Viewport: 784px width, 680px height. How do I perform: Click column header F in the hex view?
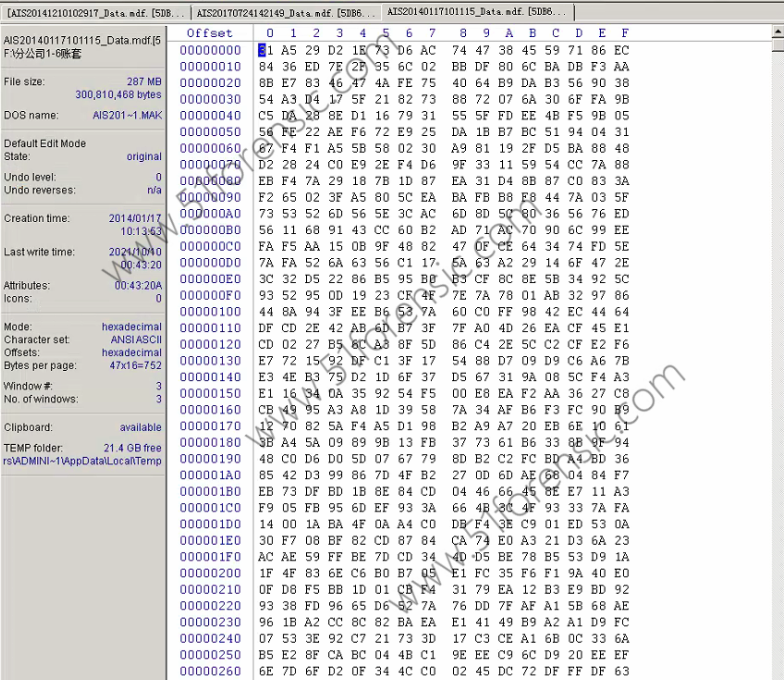[x=625, y=33]
